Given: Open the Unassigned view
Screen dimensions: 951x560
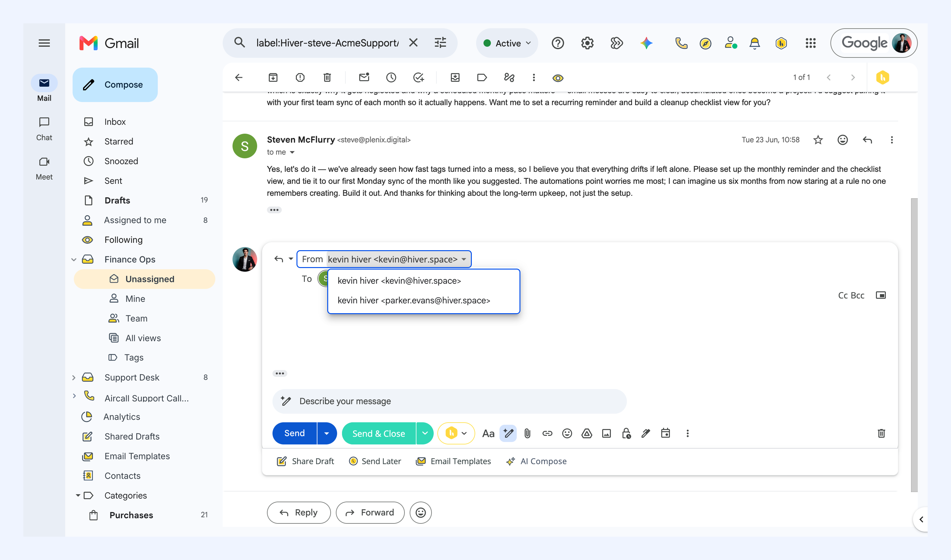Looking at the screenshot, I should [x=145, y=279].
